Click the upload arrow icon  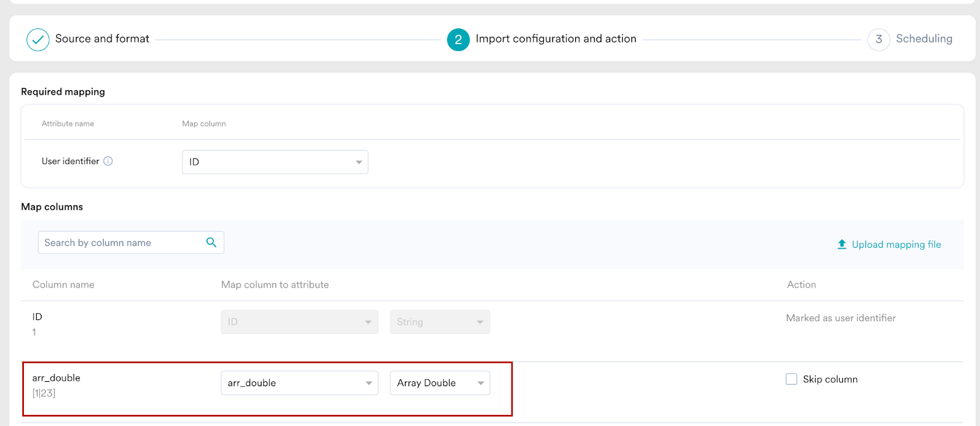842,244
